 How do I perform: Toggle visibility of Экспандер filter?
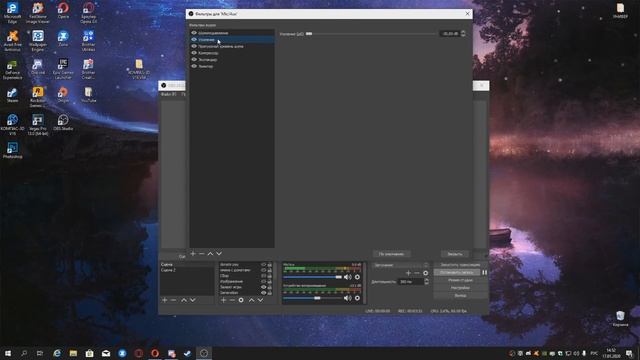click(194, 59)
